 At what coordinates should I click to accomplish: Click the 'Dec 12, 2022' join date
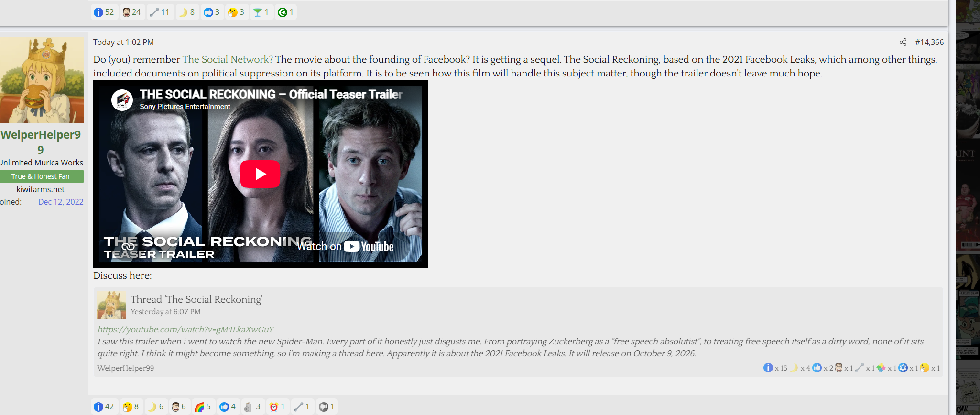(61, 202)
